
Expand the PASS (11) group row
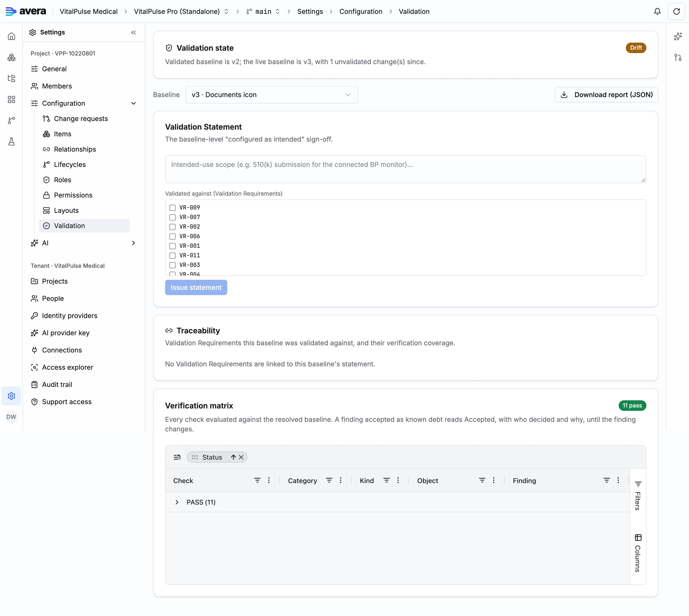pos(177,502)
